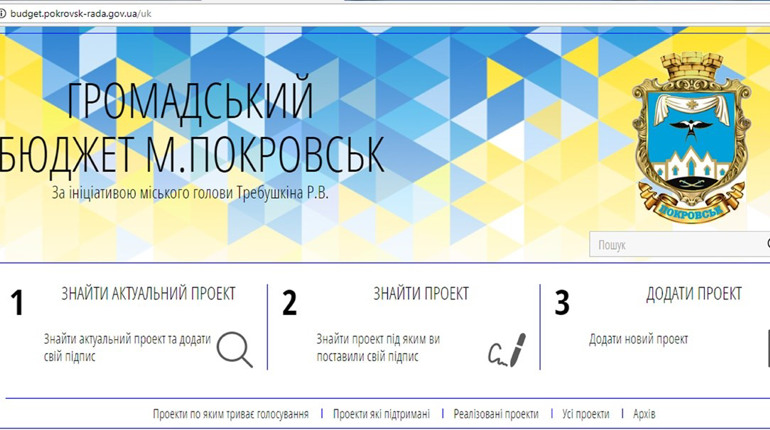This screenshot has width=770, height=430.
Task: Open the ЗНАЙТИ ПРОЕКТ heading
Action: point(420,294)
